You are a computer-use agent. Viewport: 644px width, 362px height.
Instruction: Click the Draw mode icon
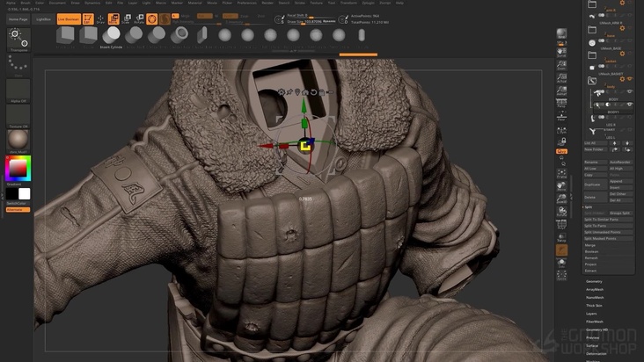coord(100,18)
